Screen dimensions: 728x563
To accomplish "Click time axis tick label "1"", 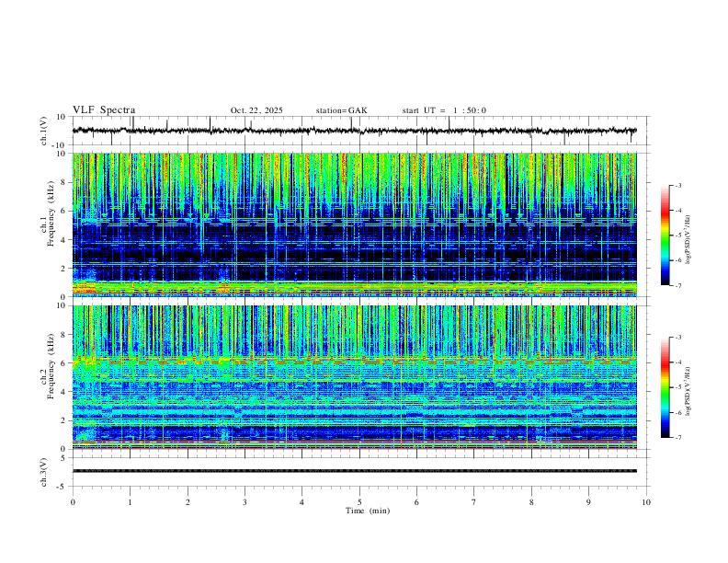I will [130, 502].
